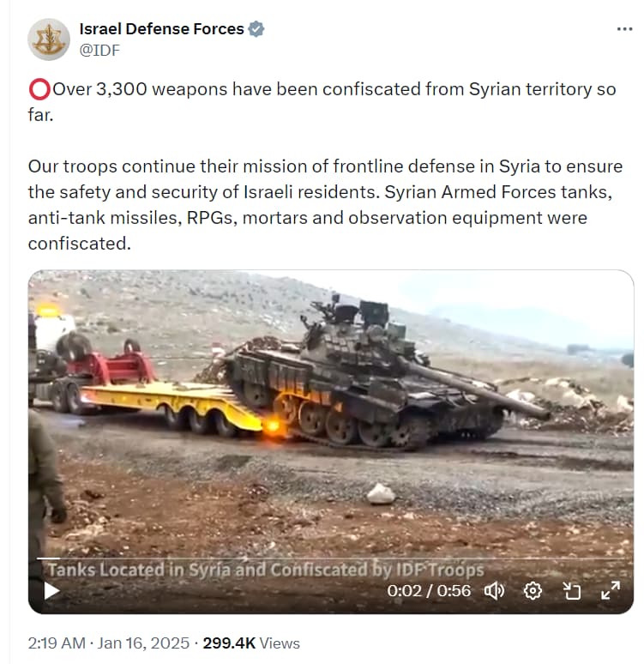Image resolution: width=644 pixels, height=664 pixels.
Task: Click the IDF profile avatar
Action: pyautogui.click(x=49, y=39)
